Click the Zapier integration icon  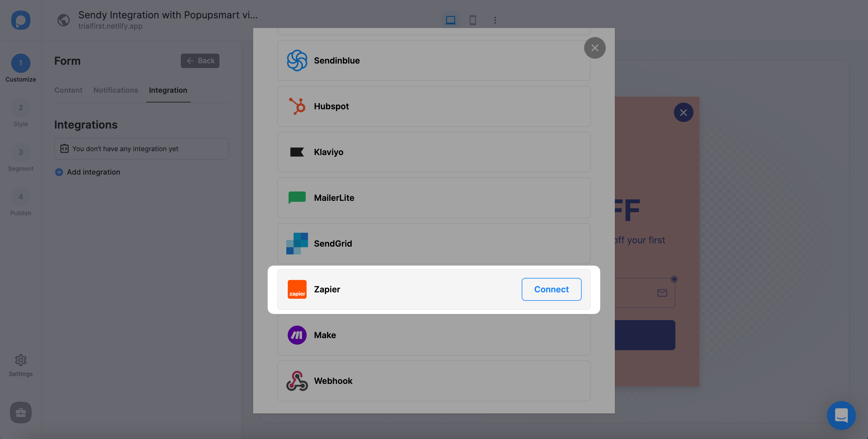click(297, 289)
